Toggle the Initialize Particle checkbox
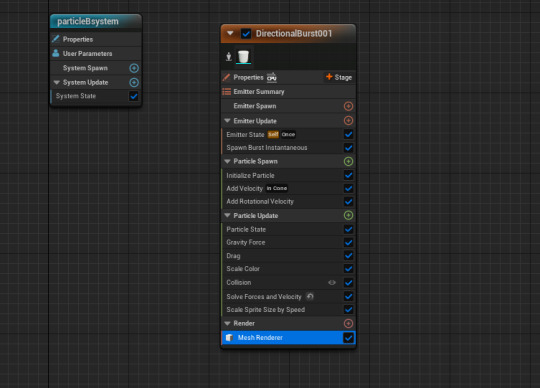540x388 pixels. 348,175
